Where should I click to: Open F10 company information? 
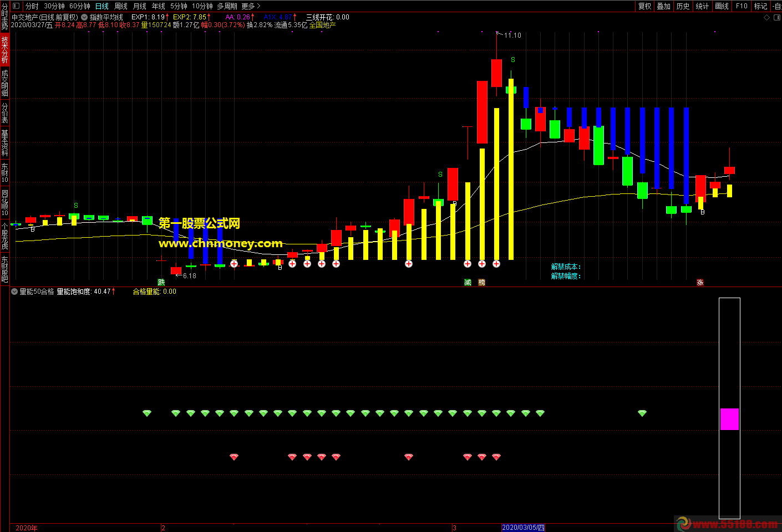click(x=742, y=6)
